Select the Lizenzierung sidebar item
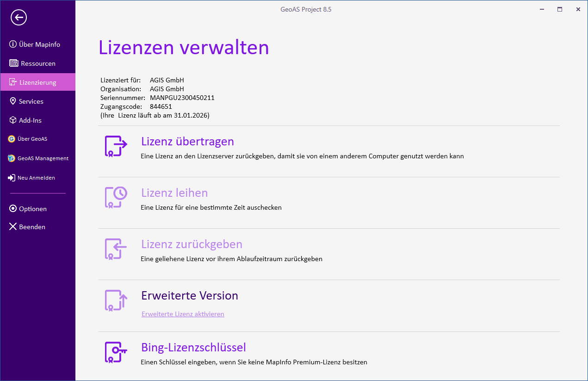This screenshot has width=588, height=381. click(37, 82)
